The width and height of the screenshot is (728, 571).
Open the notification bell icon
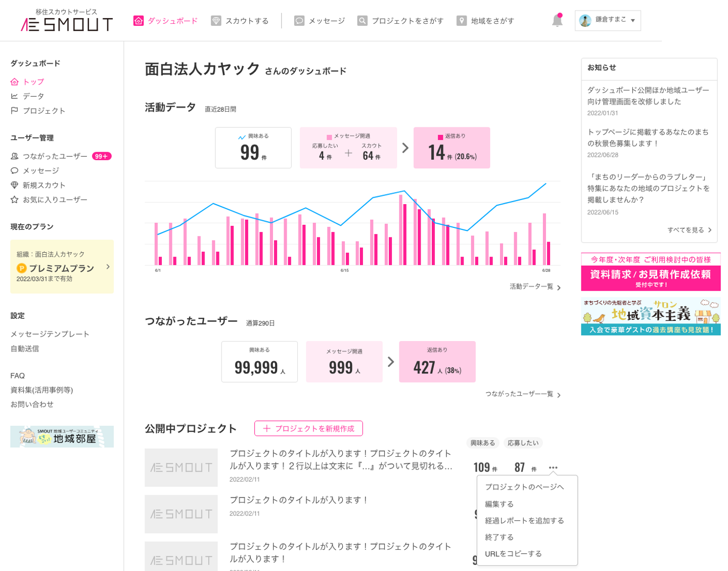point(557,21)
